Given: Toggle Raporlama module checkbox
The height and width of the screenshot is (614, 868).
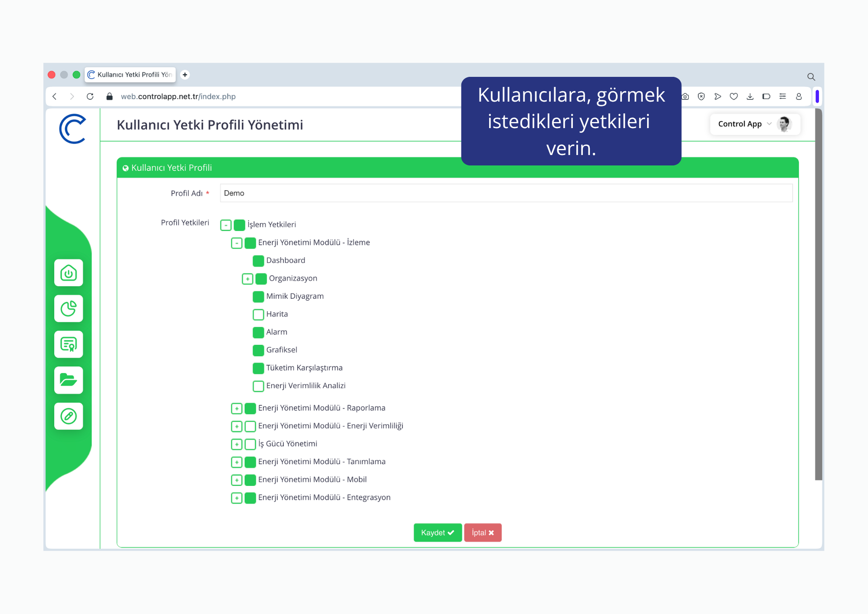Looking at the screenshot, I should 250,408.
